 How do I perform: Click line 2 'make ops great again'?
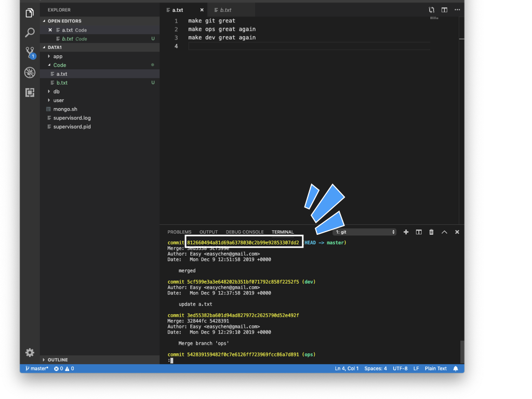[222, 29]
